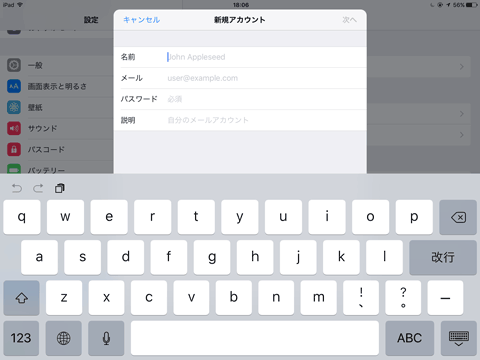This screenshot has width=480, height=360.
Task: Tap the space bar key
Action: [x=255, y=338]
